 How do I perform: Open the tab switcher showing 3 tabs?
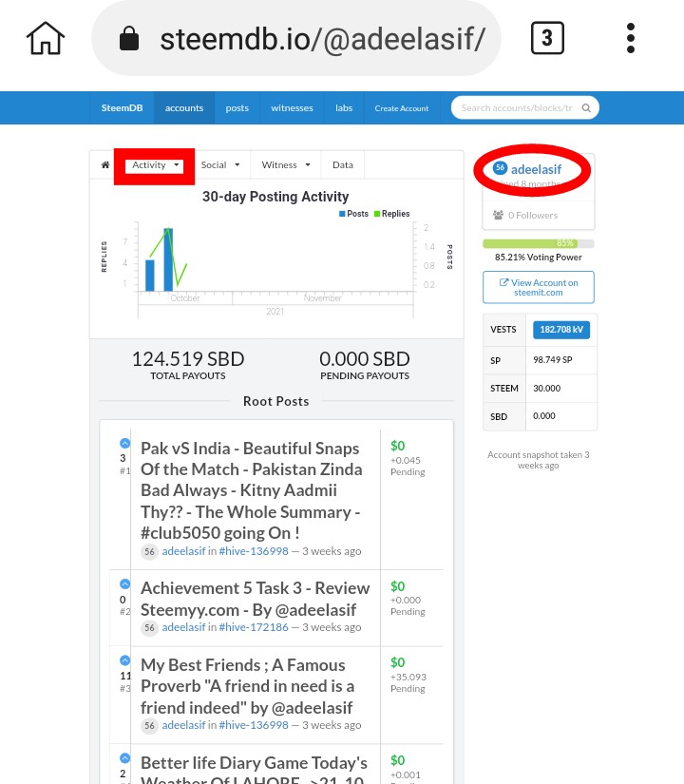click(x=547, y=38)
